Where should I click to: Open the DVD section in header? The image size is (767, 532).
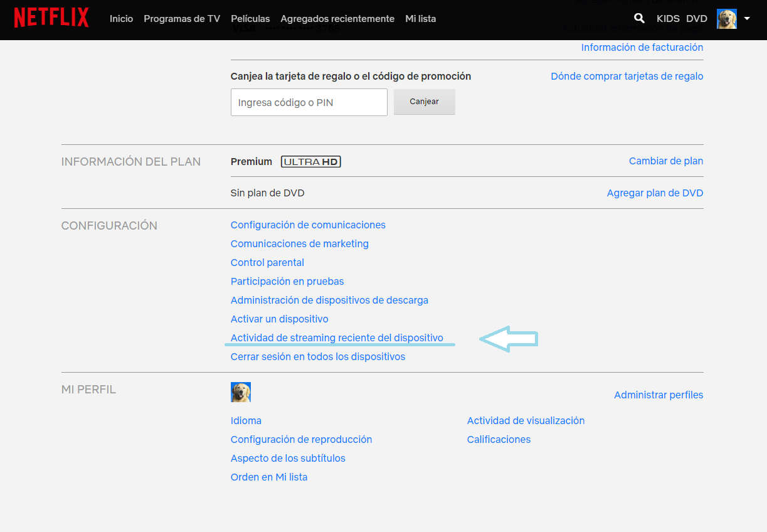tap(697, 19)
